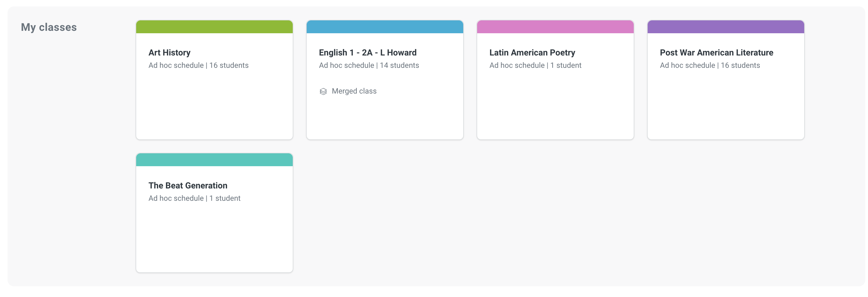Click the pink header of Latin American Poetry
Image resolution: width=868 pixels, height=297 pixels.
pyautogui.click(x=555, y=26)
